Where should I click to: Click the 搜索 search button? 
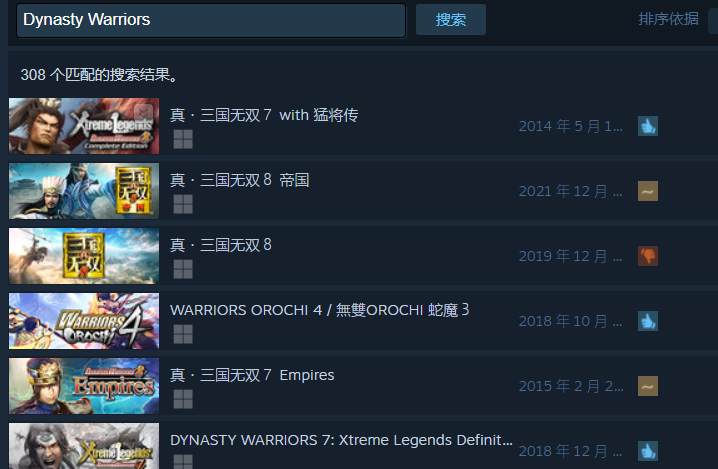[x=451, y=20]
